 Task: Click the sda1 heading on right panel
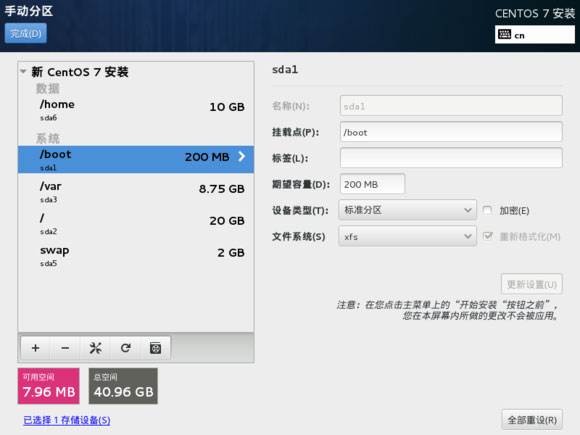(x=285, y=70)
